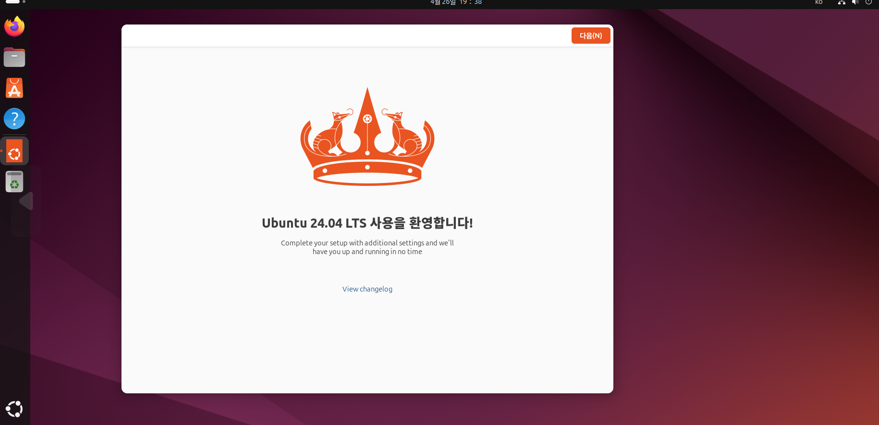Show applications via Ubuntu logo button
879x425 pixels.
[15, 409]
